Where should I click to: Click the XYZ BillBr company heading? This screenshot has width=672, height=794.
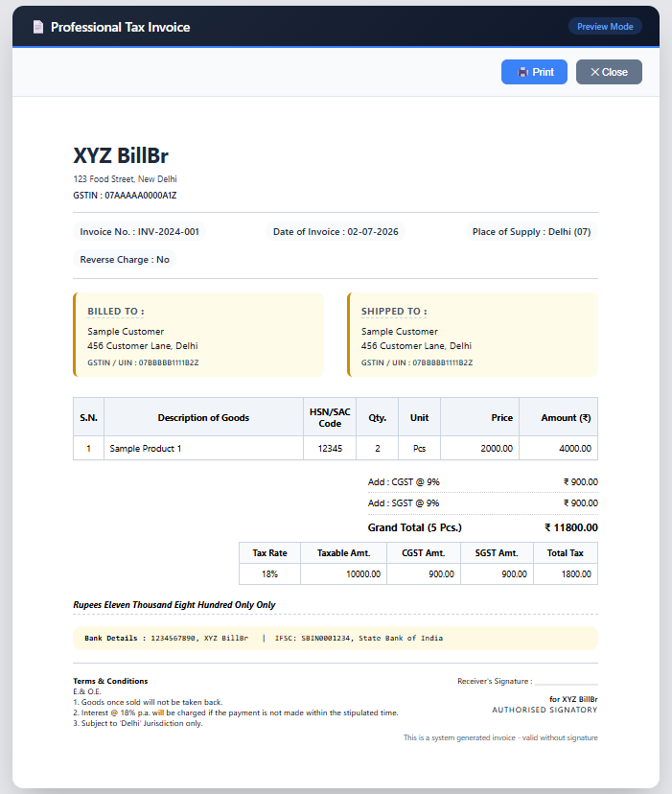pyautogui.click(x=121, y=155)
